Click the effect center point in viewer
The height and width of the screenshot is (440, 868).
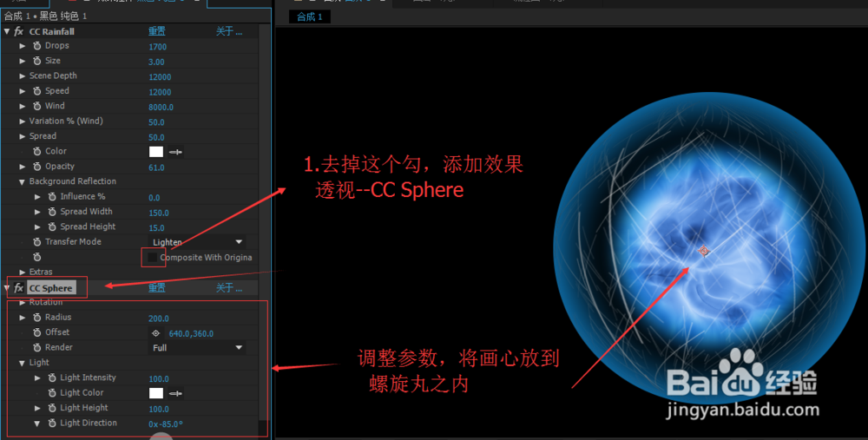tap(704, 252)
